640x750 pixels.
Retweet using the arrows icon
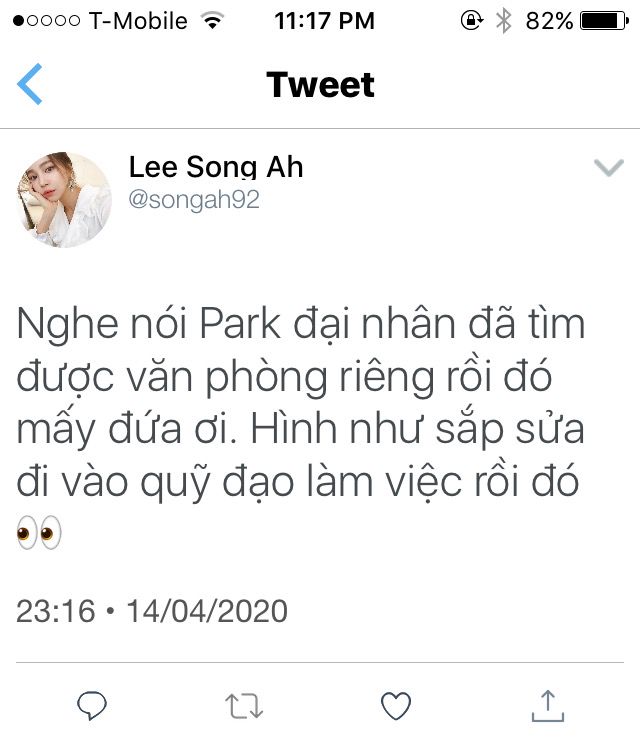(244, 706)
